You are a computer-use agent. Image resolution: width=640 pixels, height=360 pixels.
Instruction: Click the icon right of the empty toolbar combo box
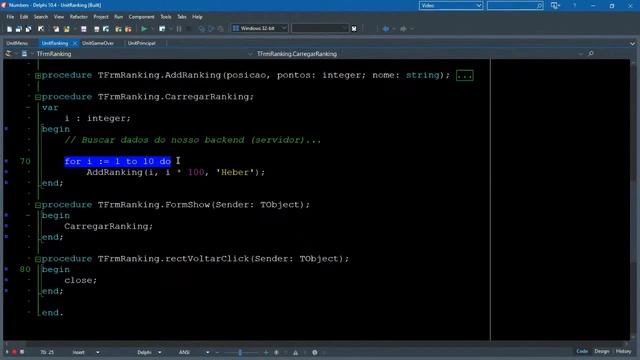(354, 29)
